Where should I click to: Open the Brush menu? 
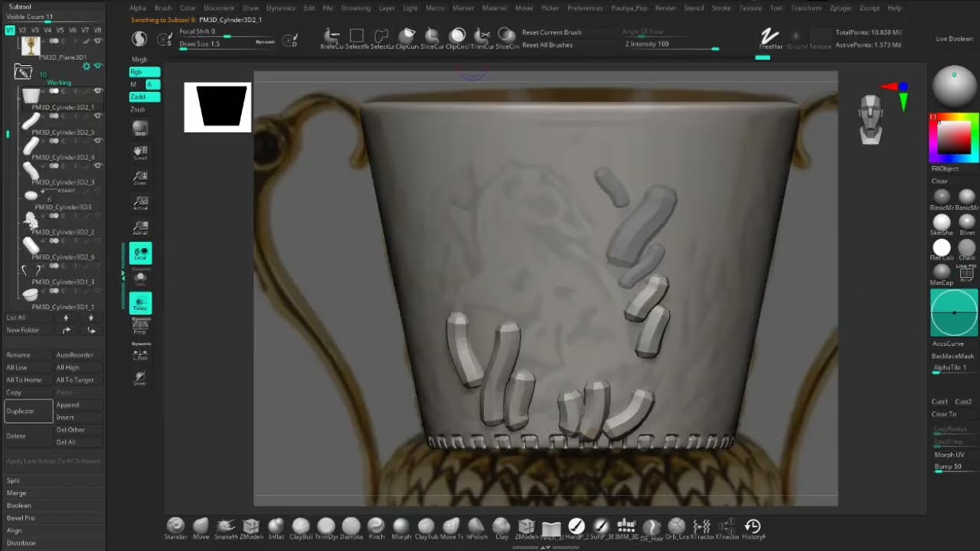point(163,8)
